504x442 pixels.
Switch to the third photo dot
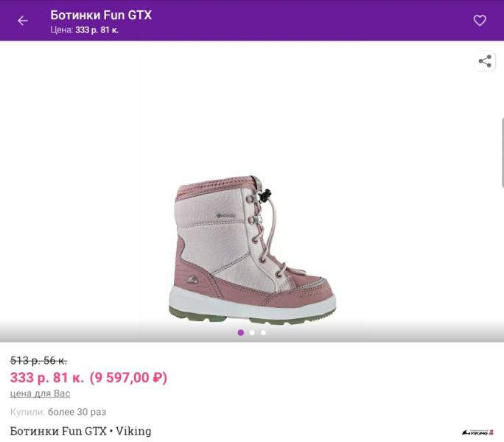coord(263,333)
